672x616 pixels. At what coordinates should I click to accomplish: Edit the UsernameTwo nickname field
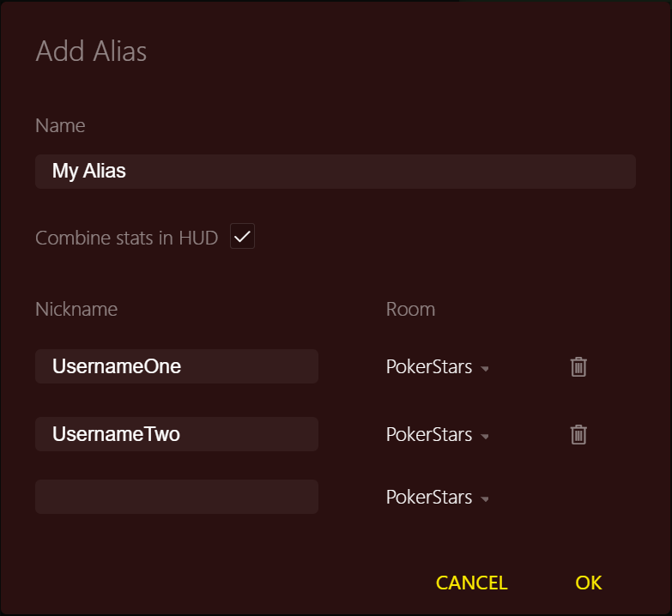pos(177,434)
